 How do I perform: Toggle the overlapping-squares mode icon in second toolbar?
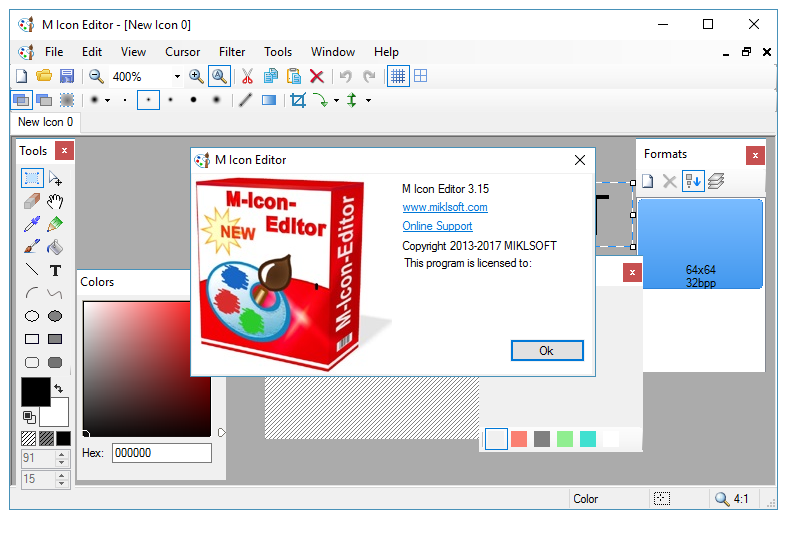[x=21, y=100]
